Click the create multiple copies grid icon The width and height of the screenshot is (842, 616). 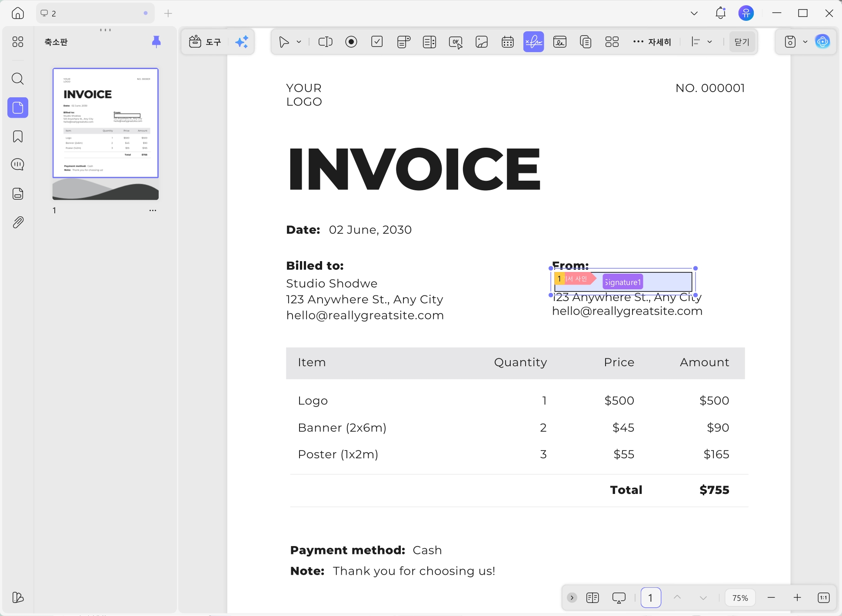tap(612, 42)
